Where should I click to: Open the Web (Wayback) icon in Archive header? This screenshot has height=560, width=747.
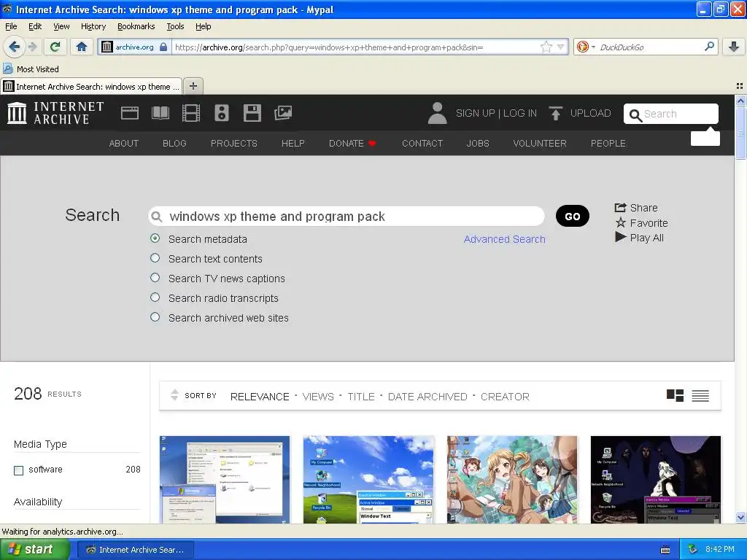(130, 113)
